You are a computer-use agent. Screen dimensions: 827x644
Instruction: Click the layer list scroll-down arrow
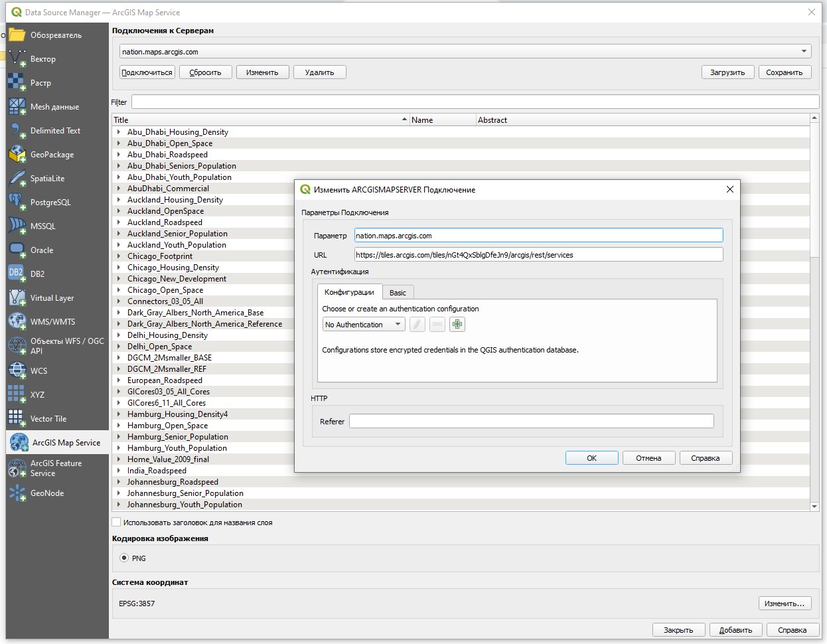pyautogui.click(x=815, y=507)
